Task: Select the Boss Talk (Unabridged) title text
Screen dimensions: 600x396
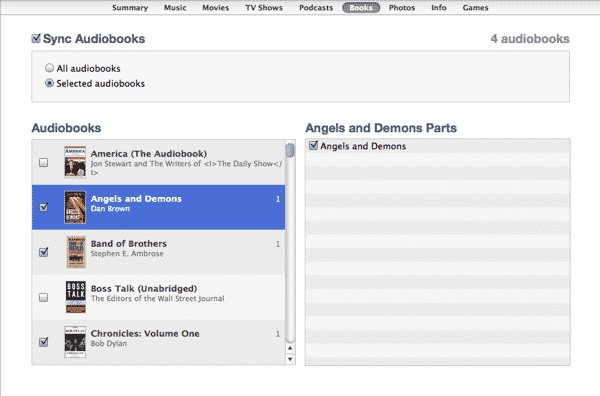Action: pos(144,288)
